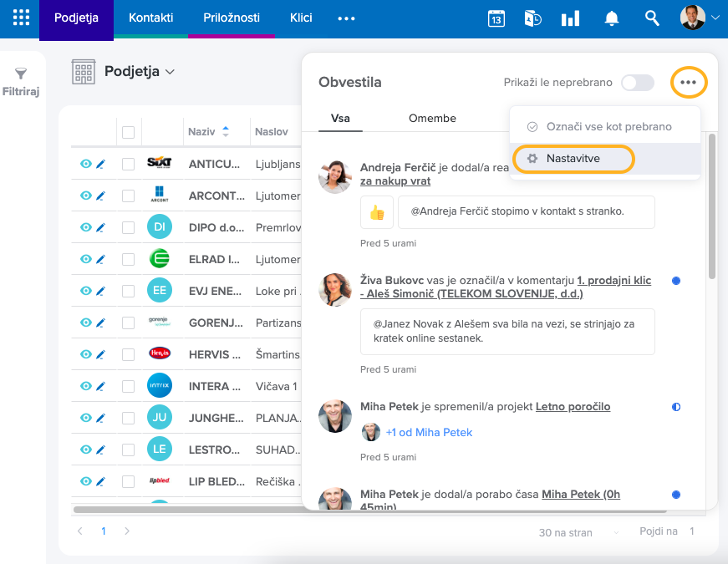The height and width of the screenshot is (564, 728).
Task: Open the calendar icon in top bar
Action: point(496,18)
